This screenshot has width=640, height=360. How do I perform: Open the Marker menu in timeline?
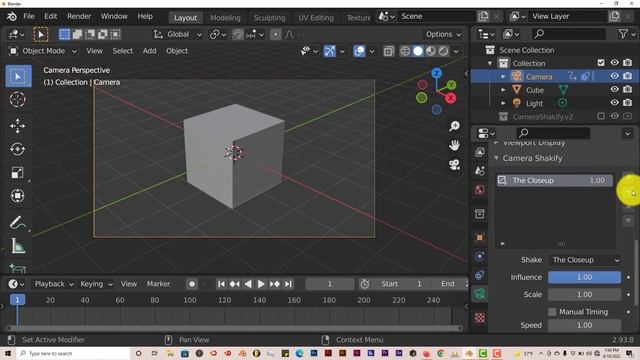coord(158,284)
